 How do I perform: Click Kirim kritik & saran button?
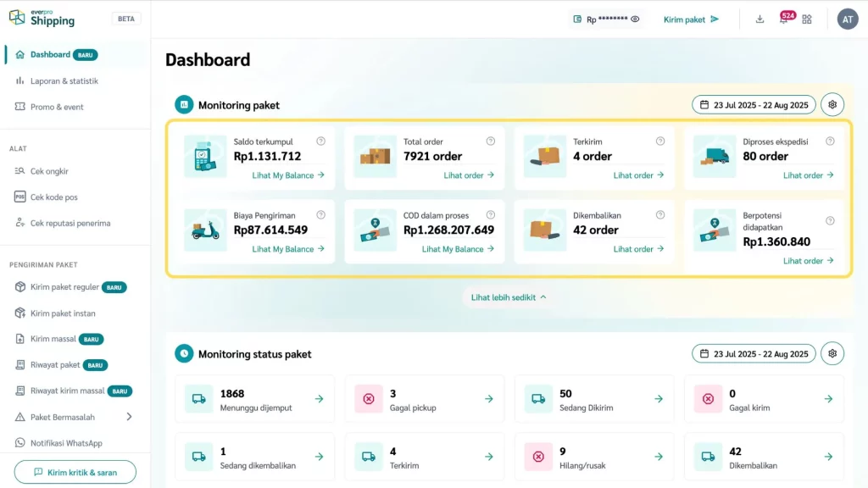(75, 472)
